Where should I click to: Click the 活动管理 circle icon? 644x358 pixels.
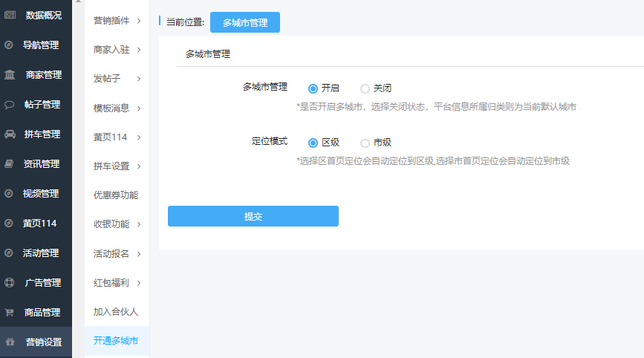tap(9, 253)
